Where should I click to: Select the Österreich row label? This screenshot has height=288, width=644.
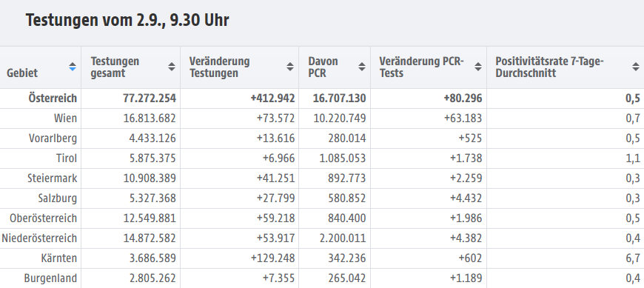click(53, 98)
